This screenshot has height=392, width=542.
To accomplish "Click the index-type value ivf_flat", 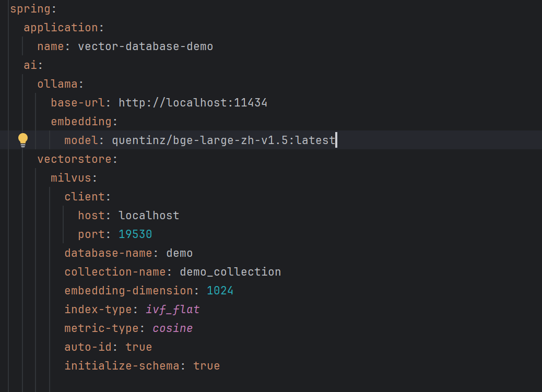I will click(172, 310).
